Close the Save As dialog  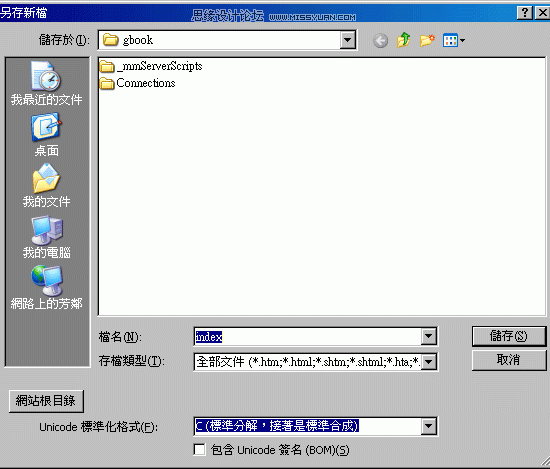point(543,13)
